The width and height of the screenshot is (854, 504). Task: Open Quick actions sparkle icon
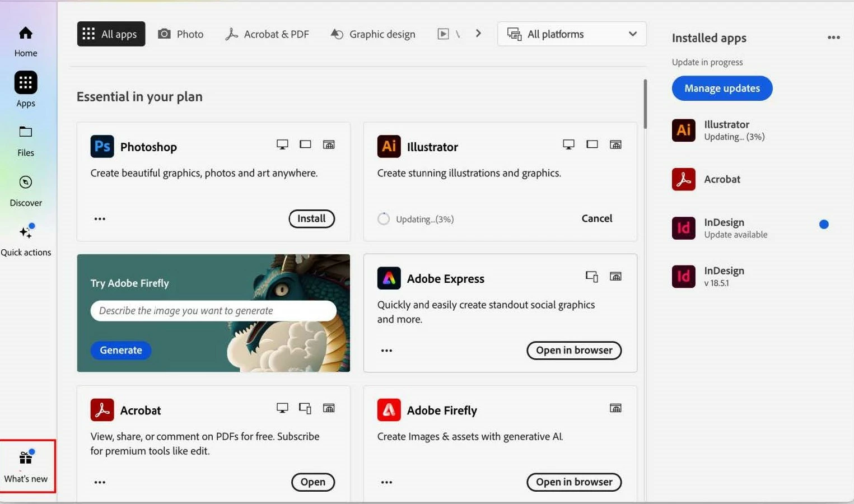click(26, 231)
